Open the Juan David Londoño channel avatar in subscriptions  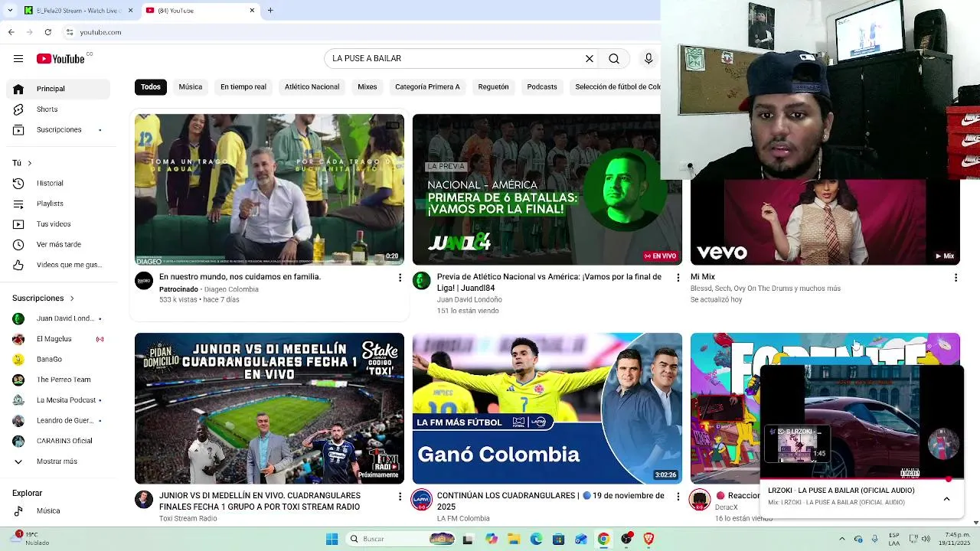18,318
